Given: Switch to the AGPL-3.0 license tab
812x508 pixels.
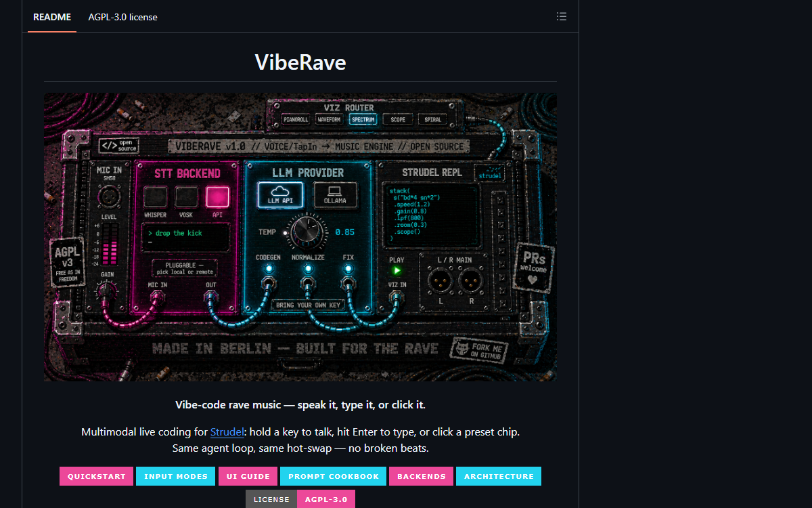Looking at the screenshot, I should [122, 17].
